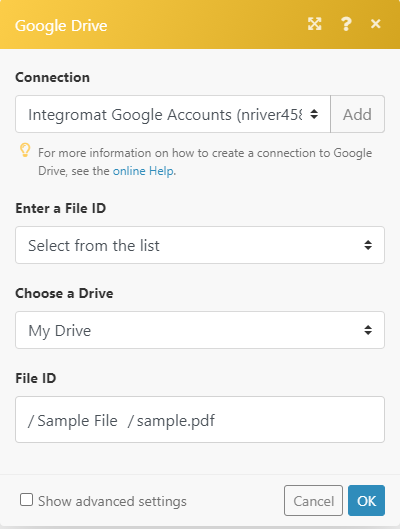The height and width of the screenshot is (529, 401).
Task: Open the Choose a Drive dropdown
Action: coord(200,330)
